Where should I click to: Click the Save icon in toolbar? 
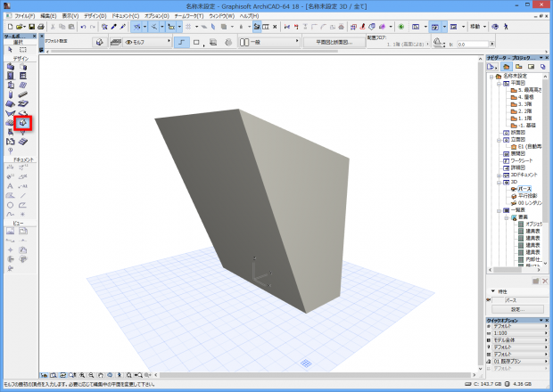click(31, 28)
